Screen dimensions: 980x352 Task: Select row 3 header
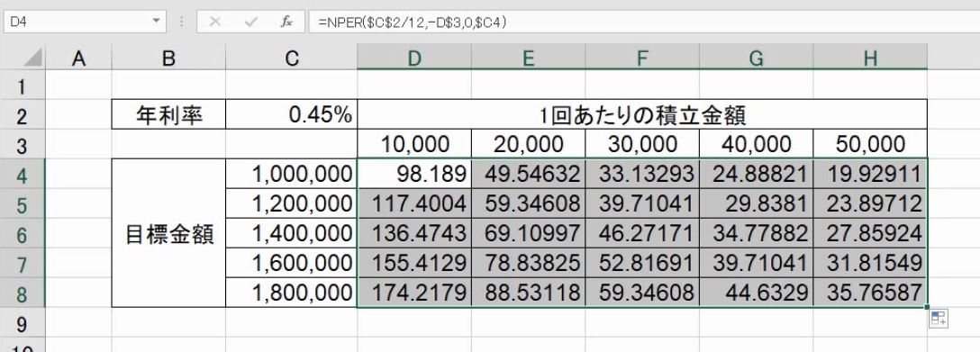point(23,144)
